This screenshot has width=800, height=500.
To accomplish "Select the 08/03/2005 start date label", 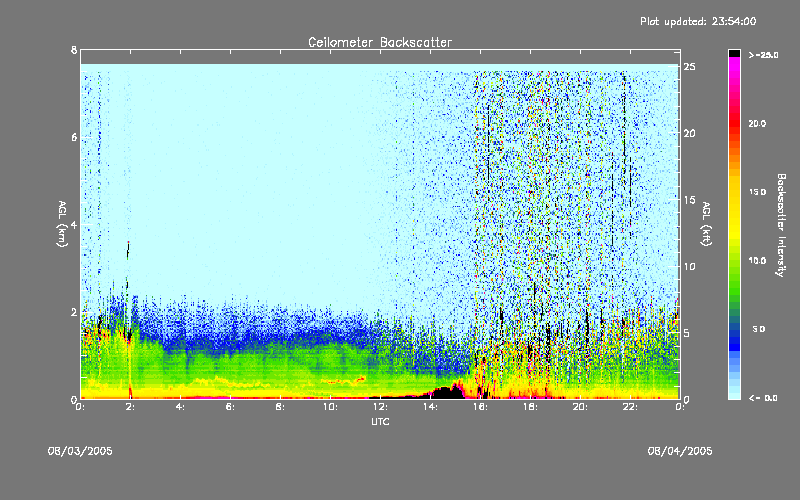I will [x=80, y=451].
